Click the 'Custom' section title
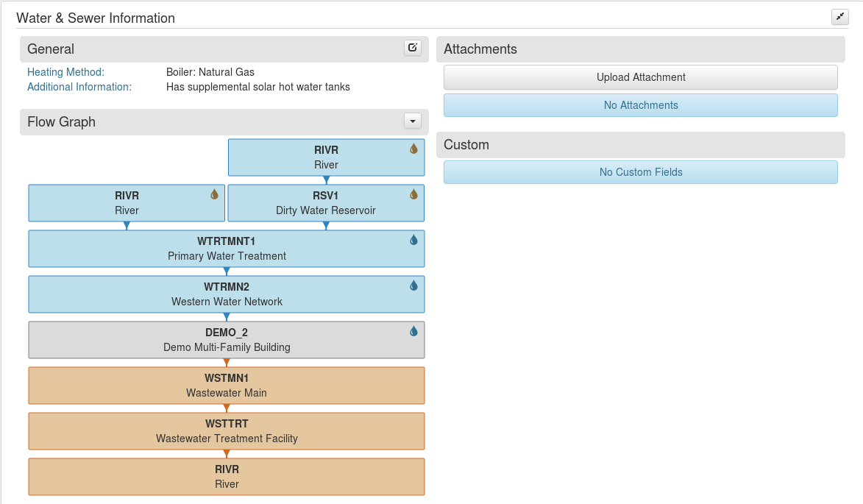This screenshot has height=504, width=863. [x=466, y=145]
